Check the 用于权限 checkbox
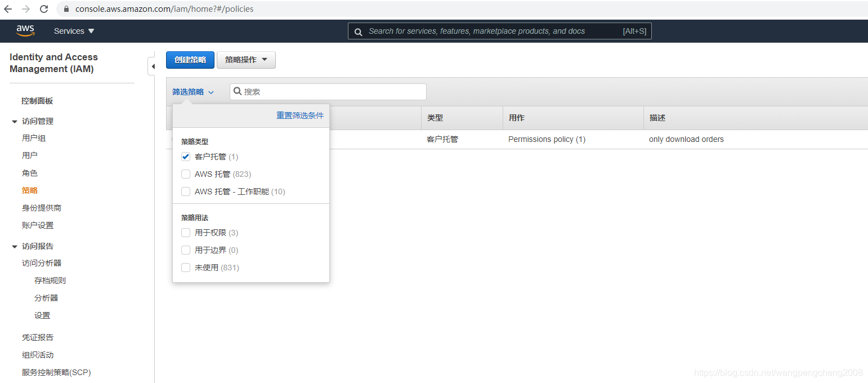This screenshot has height=383, width=868. (186, 233)
